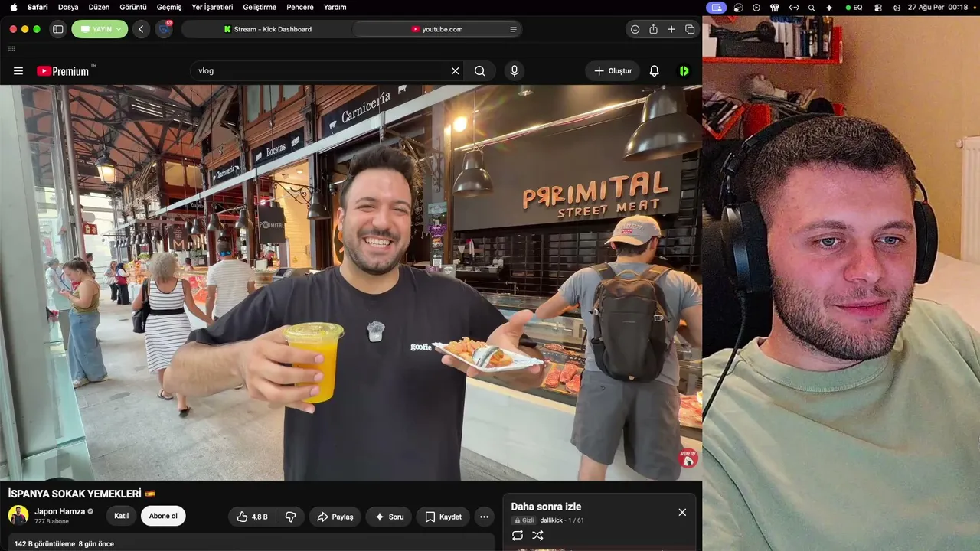
Task: Show Safari tab overview
Action: [690, 29]
